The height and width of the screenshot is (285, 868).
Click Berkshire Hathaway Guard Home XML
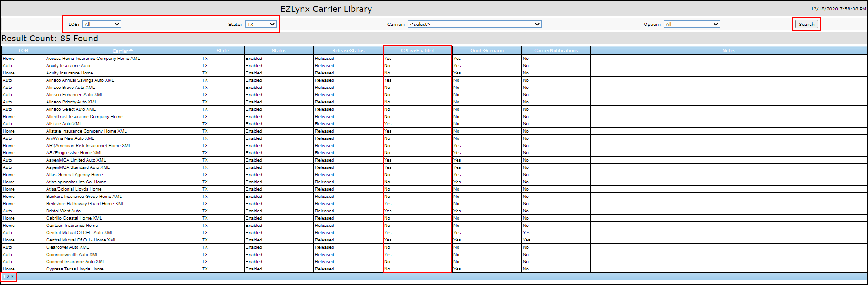(85, 204)
